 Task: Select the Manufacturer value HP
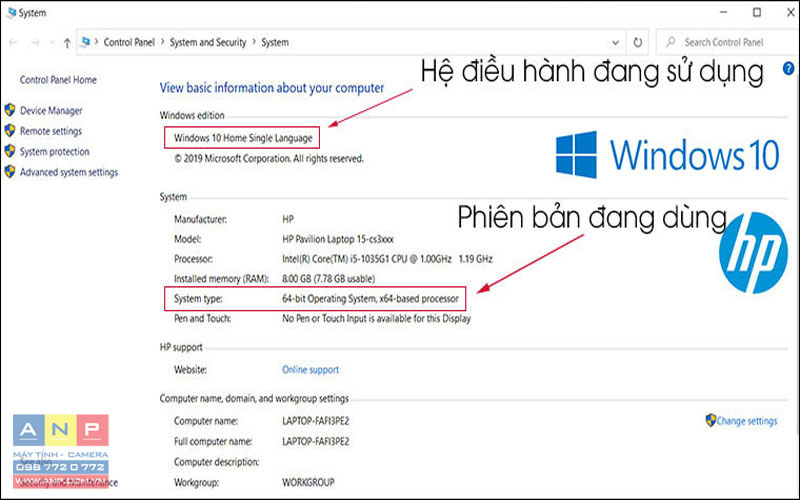point(288,219)
